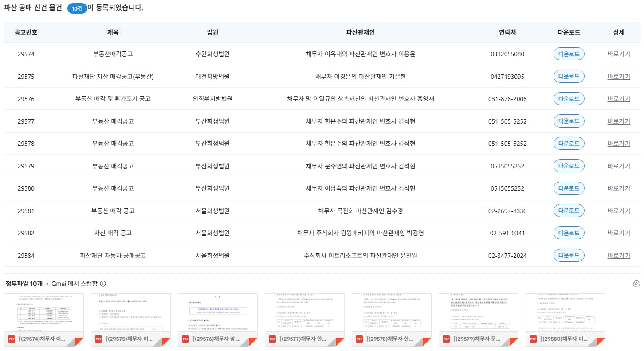This screenshot has height=351, width=644.
Task: Open 바로가기 link for notice 29576
Action: tap(619, 98)
